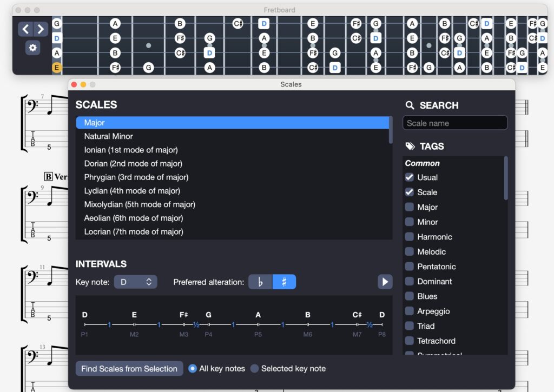
Task: Click the search magnifier icon
Action: [x=410, y=105]
